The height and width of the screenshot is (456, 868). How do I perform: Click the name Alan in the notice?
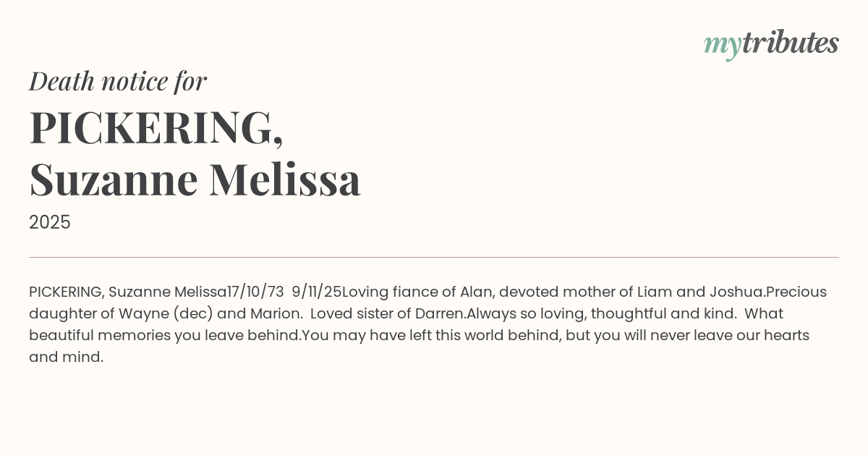click(x=476, y=292)
